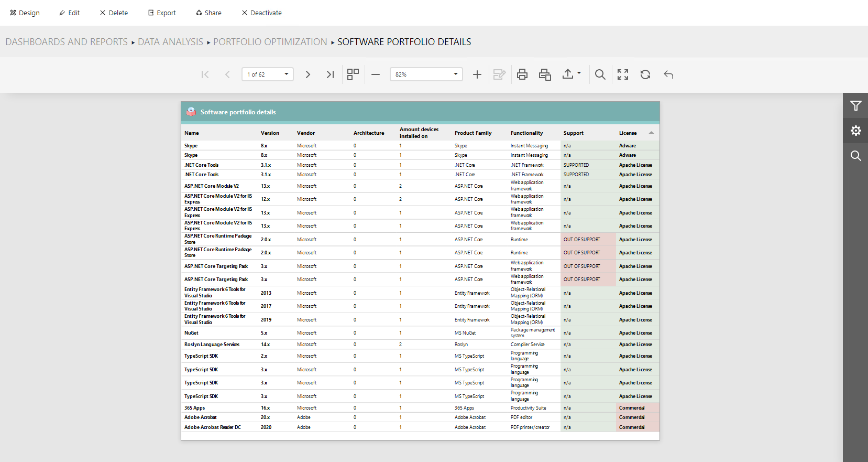
Task: Zoom out of the report
Action: click(376, 74)
